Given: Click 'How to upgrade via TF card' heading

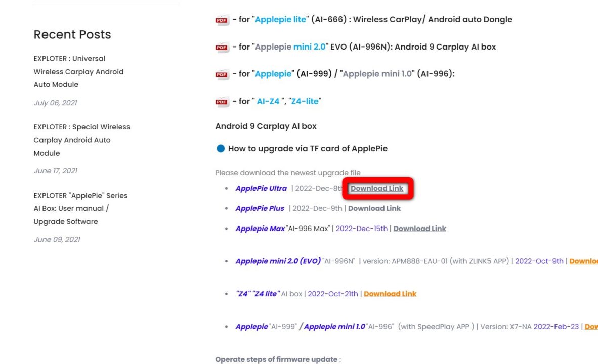Looking at the screenshot, I should click(x=308, y=149).
